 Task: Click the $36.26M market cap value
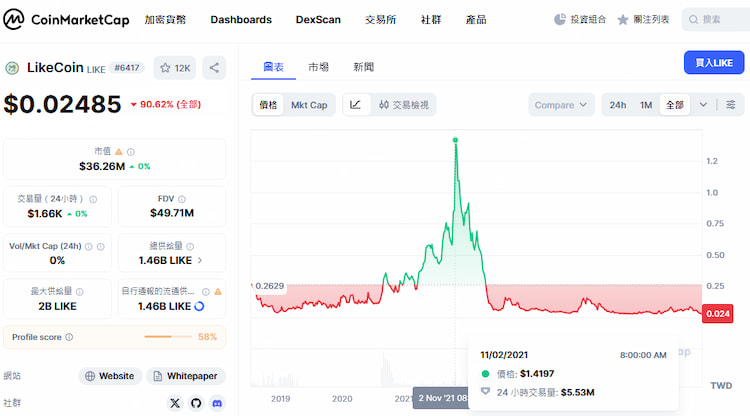tap(102, 166)
